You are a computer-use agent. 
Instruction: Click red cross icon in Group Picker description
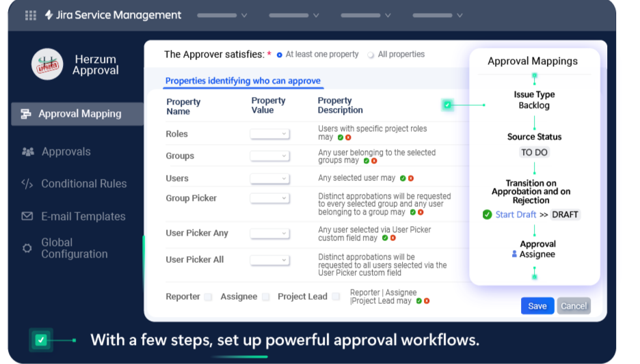click(x=421, y=212)
